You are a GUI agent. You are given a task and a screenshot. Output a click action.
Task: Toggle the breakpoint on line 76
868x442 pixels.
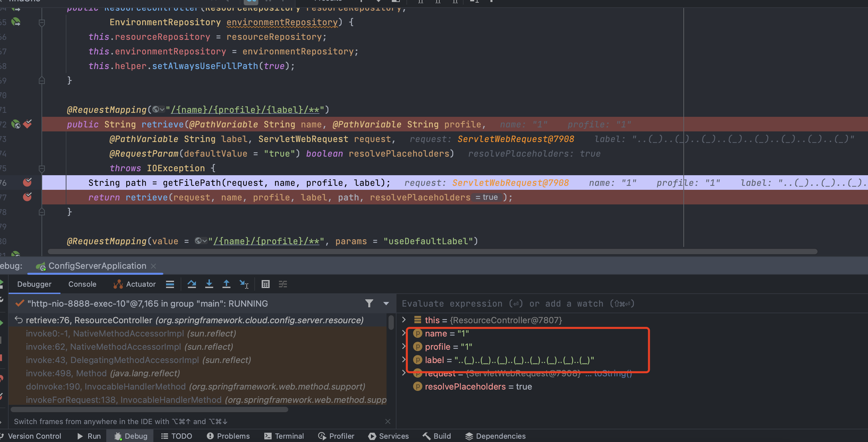click(27, 183)
